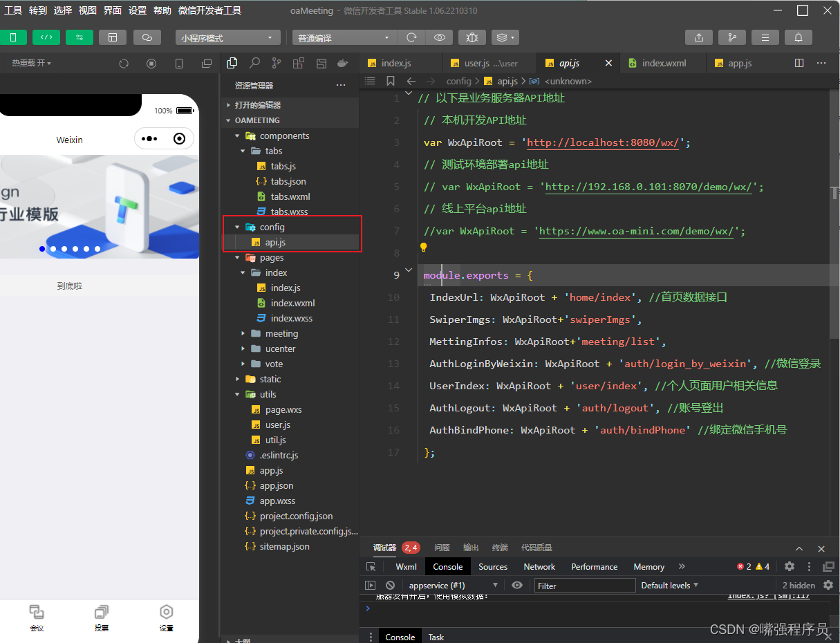Click the preview eye icon in top toolbar
Screen dimensions: 840x643
[439, 37]
